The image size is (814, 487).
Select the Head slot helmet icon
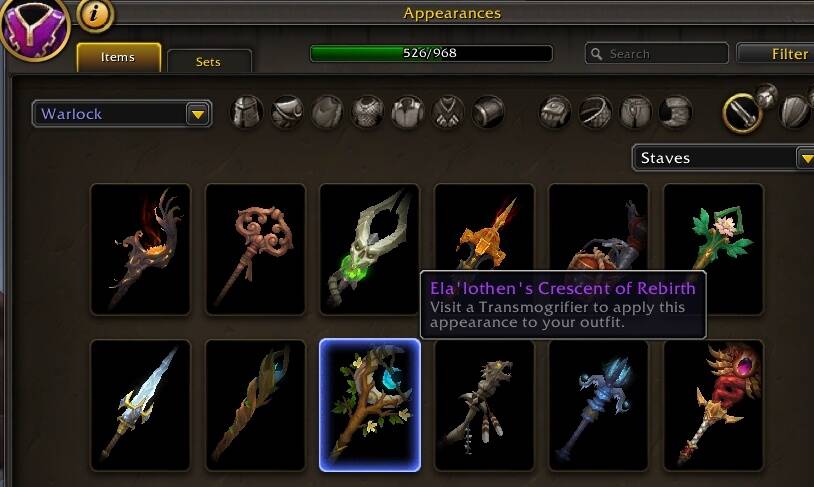click(x=246, y=112)
